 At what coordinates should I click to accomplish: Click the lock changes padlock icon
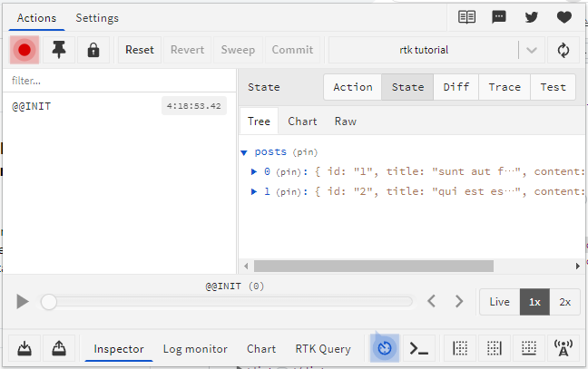(x=93, y=50)
